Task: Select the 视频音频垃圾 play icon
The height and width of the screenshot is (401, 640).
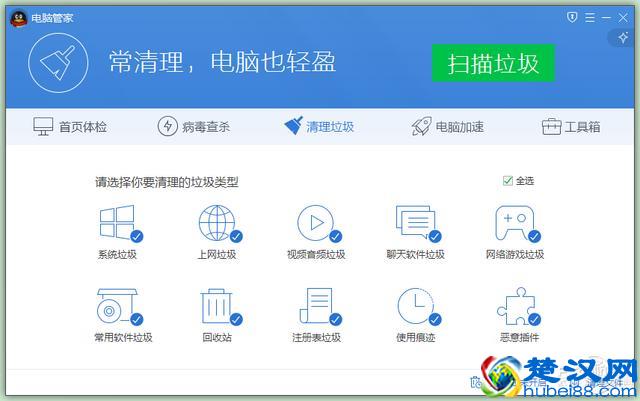Action: [316, 223]
